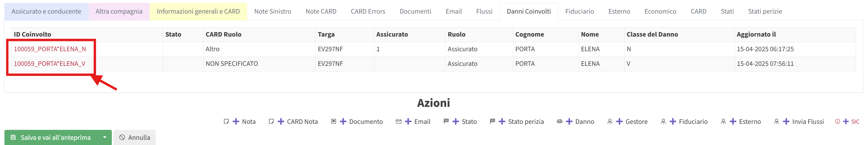Click the floppy disk save icon
868x145 pixels.
(13, 137)
